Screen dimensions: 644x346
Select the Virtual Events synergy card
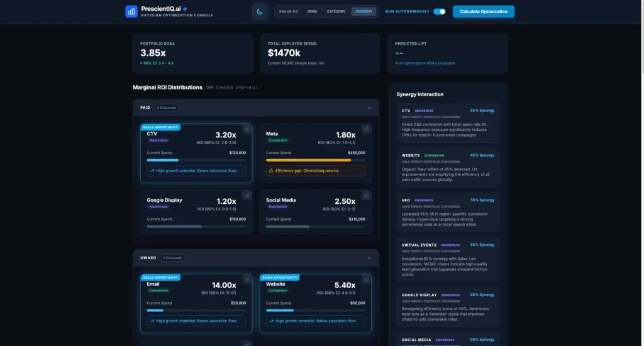point(448,259)
